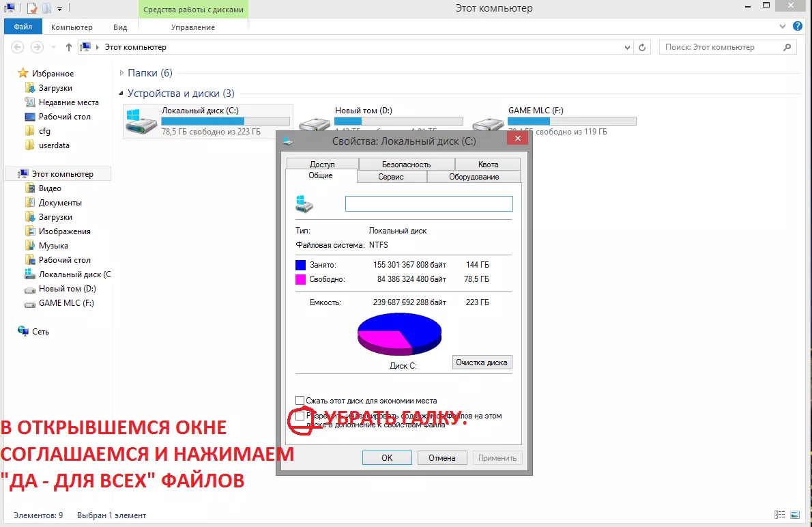Click the Избранное star icon in sidebar

click(x=23, y=73)
